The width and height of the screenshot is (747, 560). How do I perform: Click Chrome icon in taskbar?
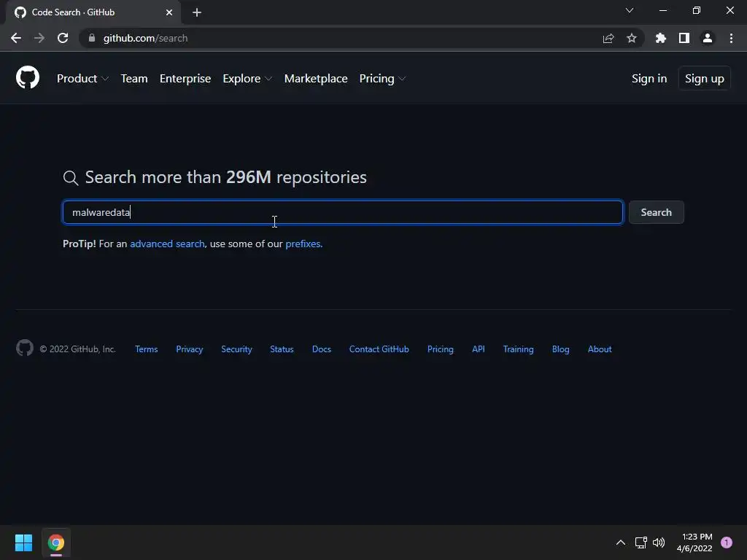pyautogui.click(x=56, y=542)
